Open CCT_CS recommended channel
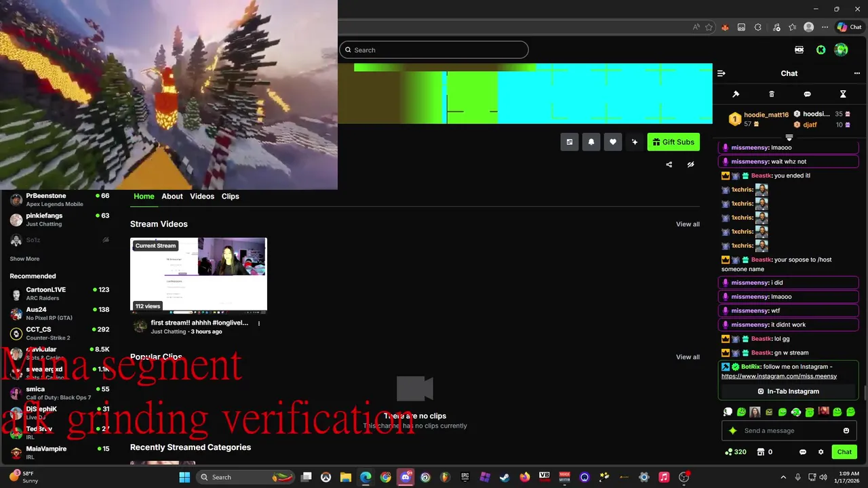868x488 pixels. pyautogui.click(x=60, y=333)
